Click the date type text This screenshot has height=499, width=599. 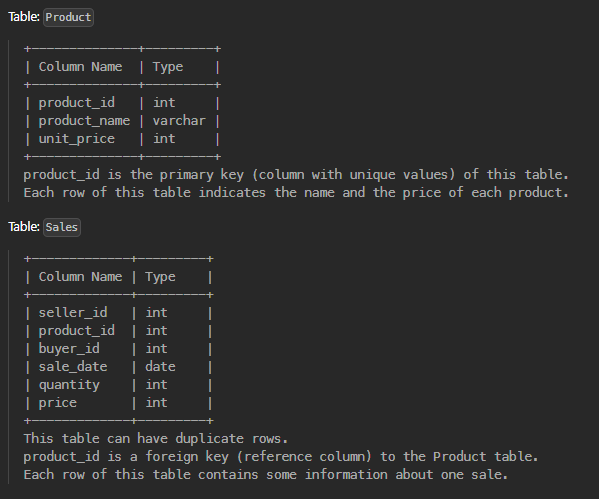pyautogui.click(x=160, y=367)
